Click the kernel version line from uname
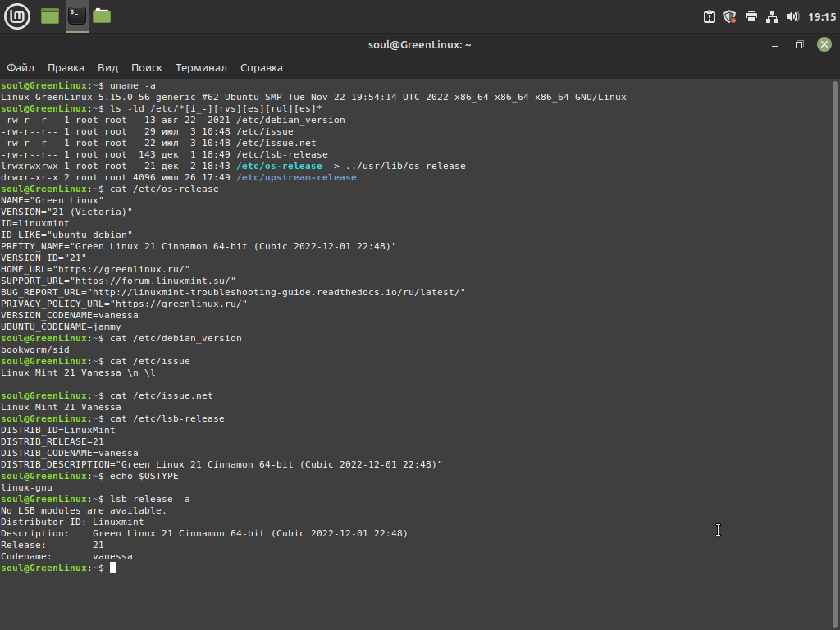The image size is (840, 630). pyautogui.click(x=313, y=97)
